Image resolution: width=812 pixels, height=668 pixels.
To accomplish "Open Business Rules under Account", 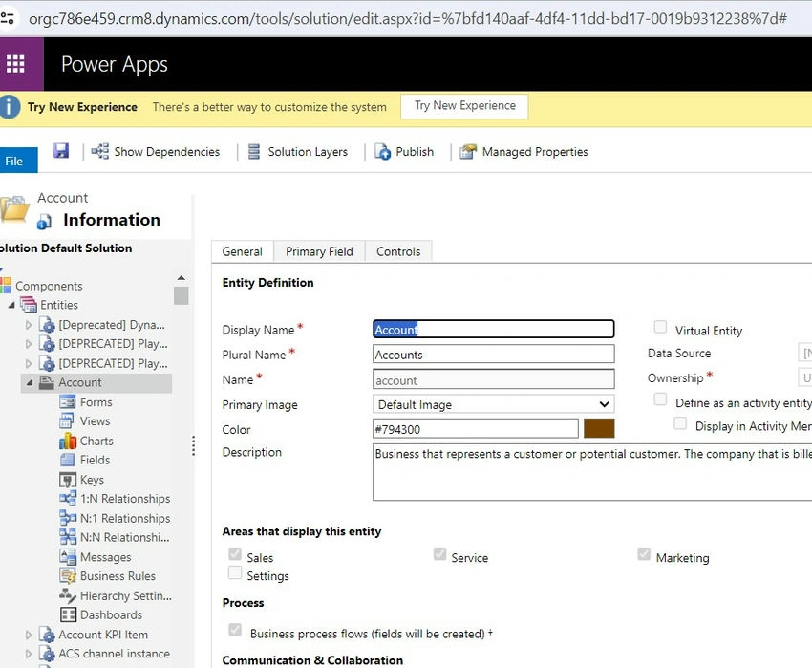I will click(118, 575).
